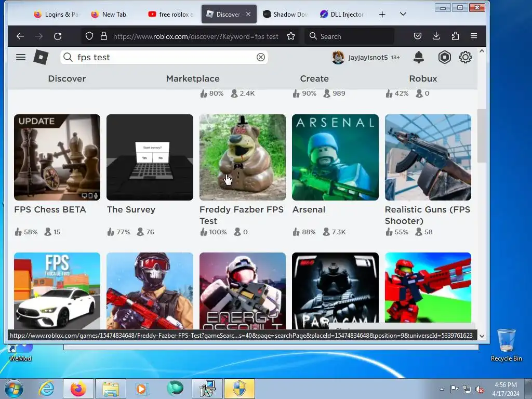532x399 pixels.
Task: Switch to the Logins & Passwords tab
Action: [x=56, y=14]
